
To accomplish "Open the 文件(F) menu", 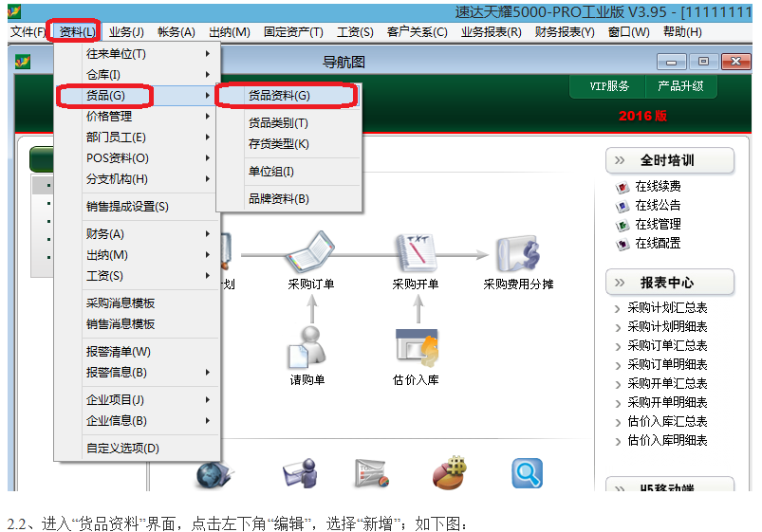I will point(28,32).
